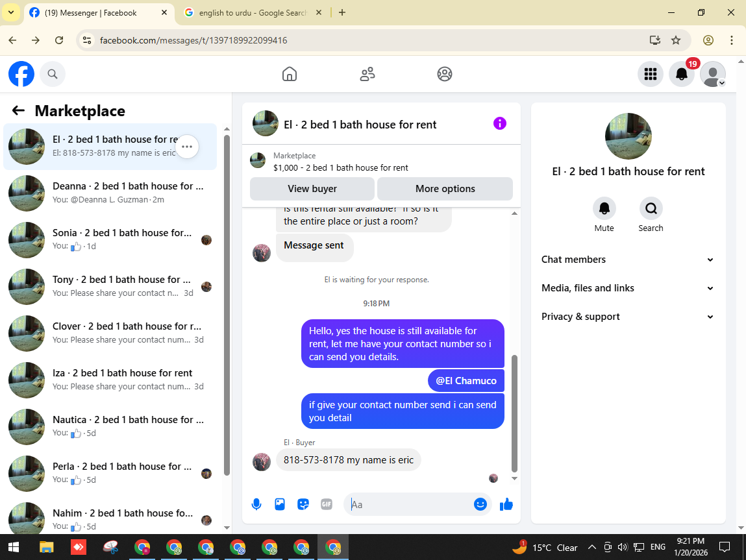The image size is (746, 560).
Task: Mute this conversation with the bell
Action: click(604, 208)
